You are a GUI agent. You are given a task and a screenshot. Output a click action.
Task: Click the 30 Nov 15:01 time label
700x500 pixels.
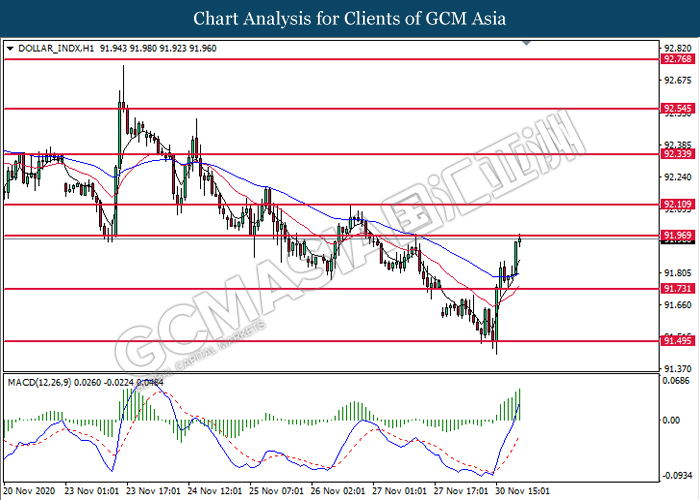click(523, 491)
